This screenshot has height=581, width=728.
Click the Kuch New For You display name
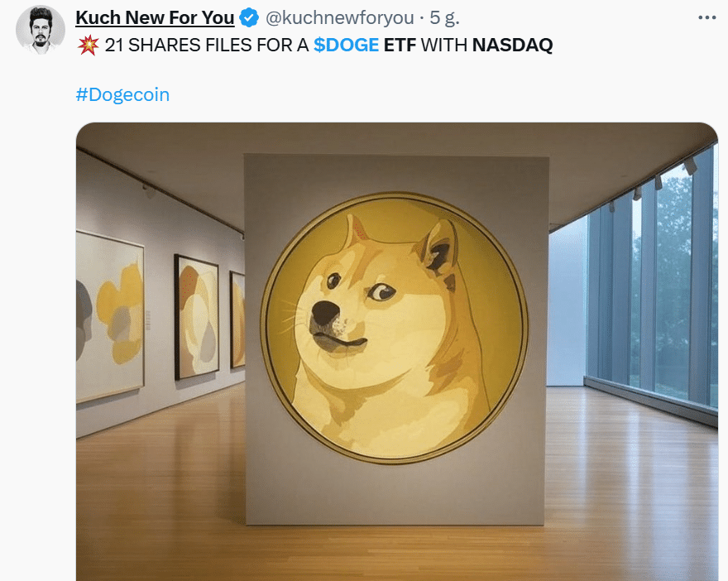(x=155, y=17)
